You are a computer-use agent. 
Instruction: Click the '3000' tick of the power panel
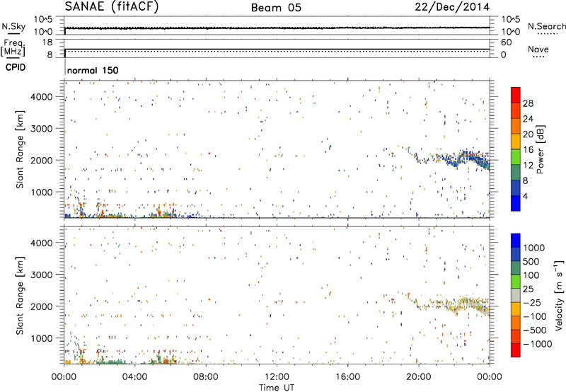(41, 129)
